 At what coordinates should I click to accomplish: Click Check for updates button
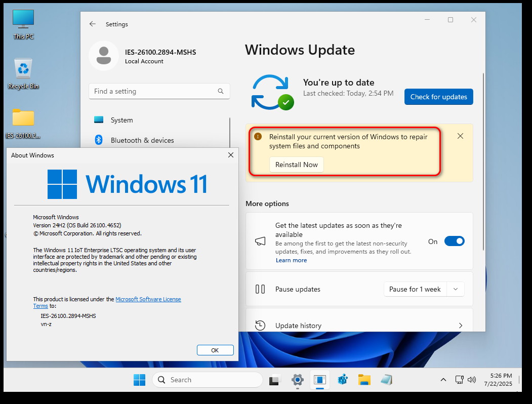coord(439,97)
